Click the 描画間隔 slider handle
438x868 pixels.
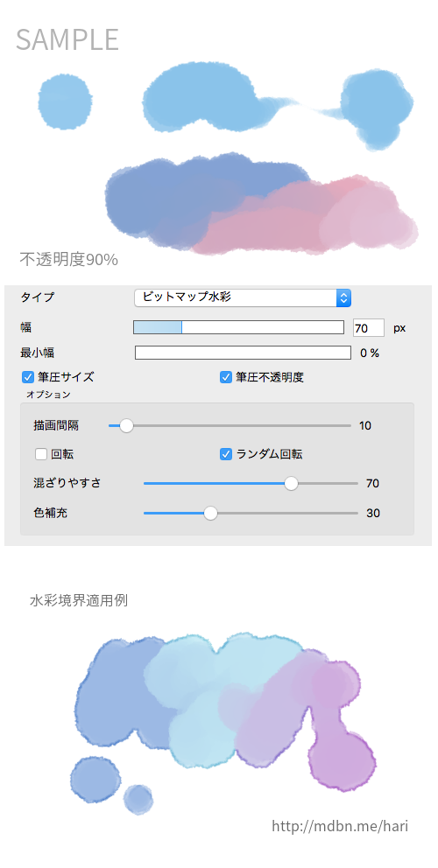(126, 426)
